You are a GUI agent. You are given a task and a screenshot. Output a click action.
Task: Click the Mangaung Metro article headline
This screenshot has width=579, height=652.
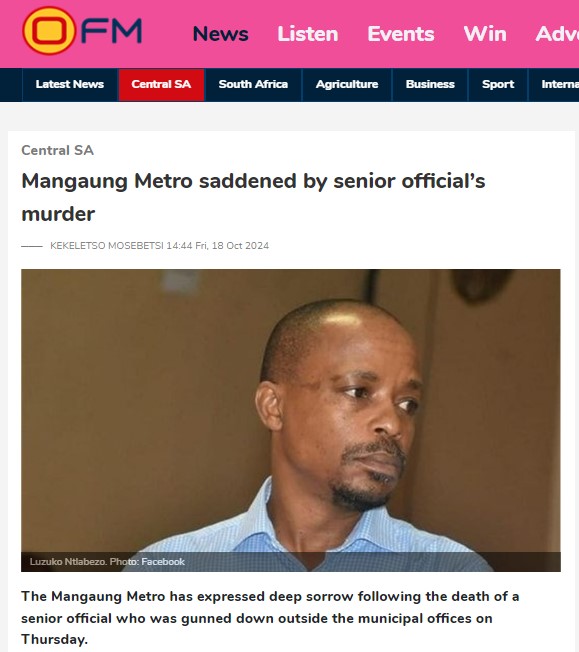[253, 198]
